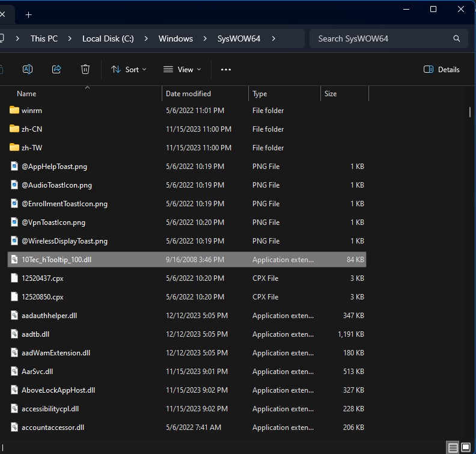The height and width of the screenshot is (454, 476).
Task: Switch to the details list view icon in status bar
Action: click(x=453, y=447)
